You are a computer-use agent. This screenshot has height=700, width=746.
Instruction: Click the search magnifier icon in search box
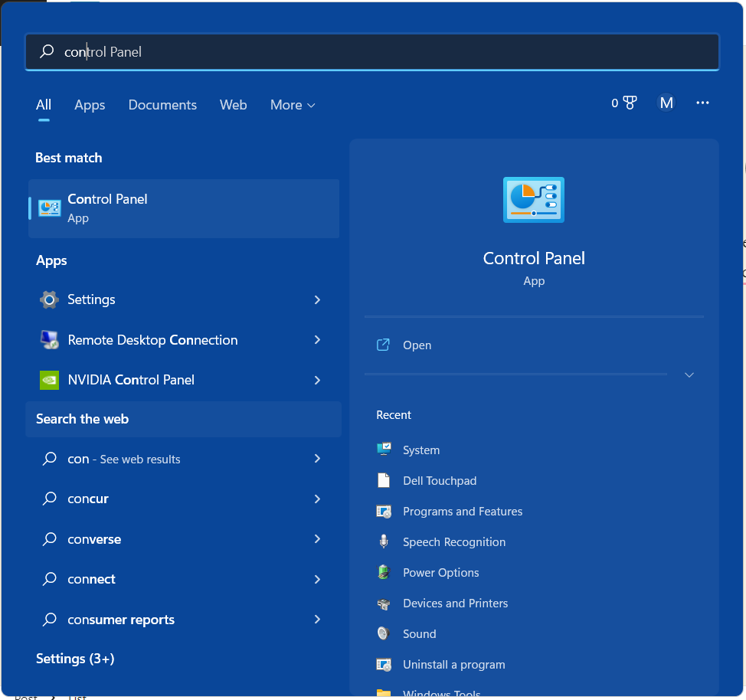(x=47, y=51)
